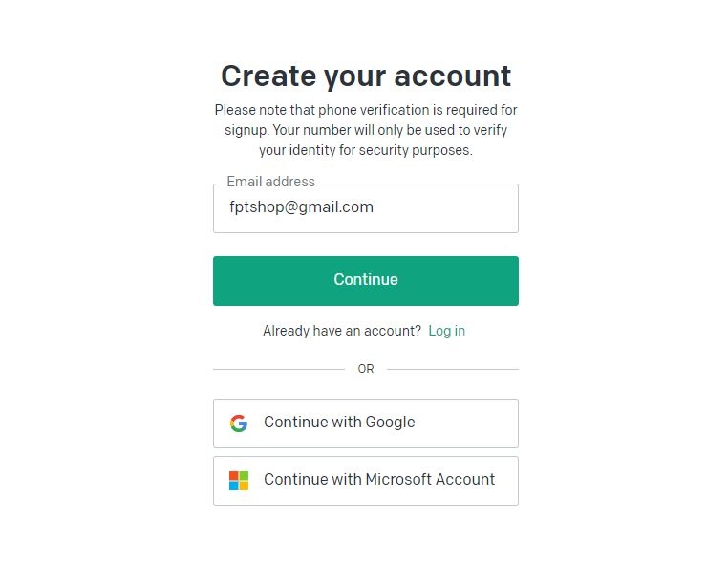The image size is (728, 564).
Task: Click the word "Continue" on green button
Action: pyautogui.click(x=365, y=280)
